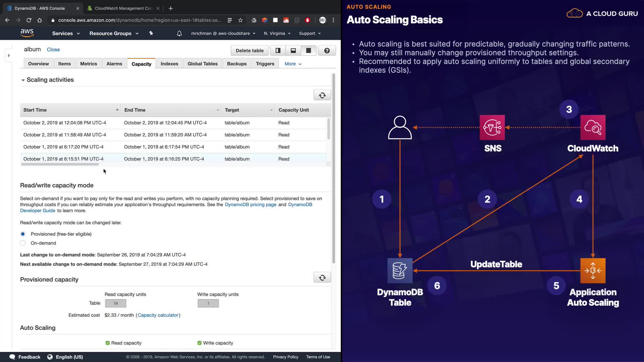Refresh the Provisioned capacity section

click(x=322, y=278)
